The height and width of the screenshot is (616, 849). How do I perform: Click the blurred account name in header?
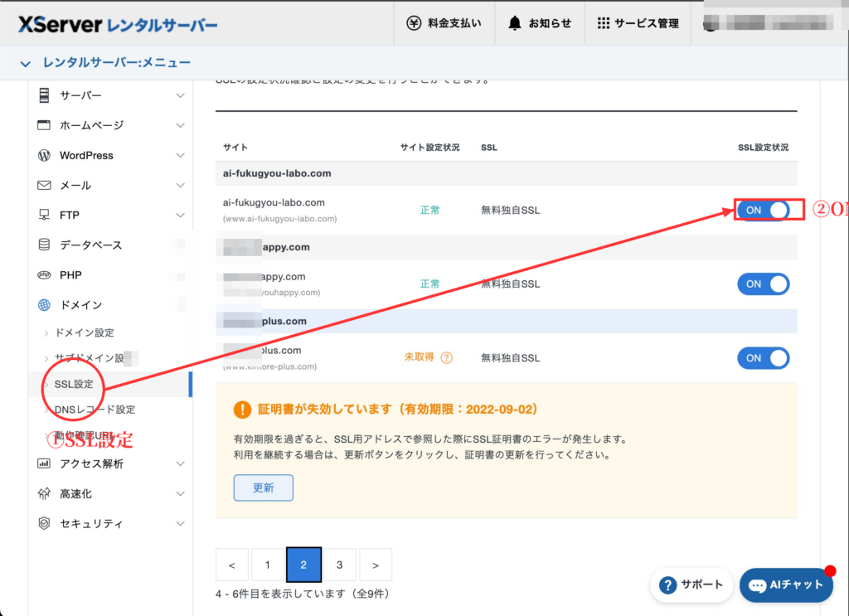click(x=767, y=22)
